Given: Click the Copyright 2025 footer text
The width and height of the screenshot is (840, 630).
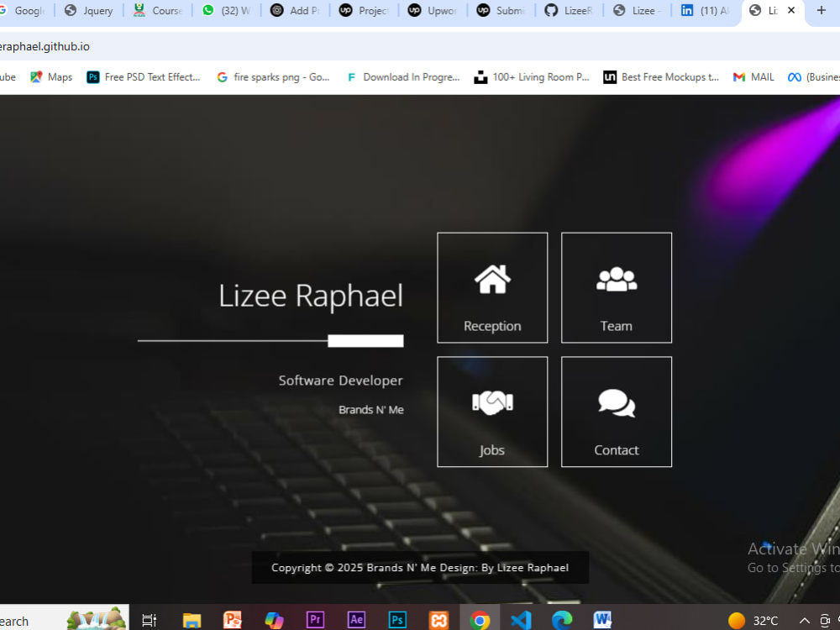Looking at the screenshot, I should 420,568.
